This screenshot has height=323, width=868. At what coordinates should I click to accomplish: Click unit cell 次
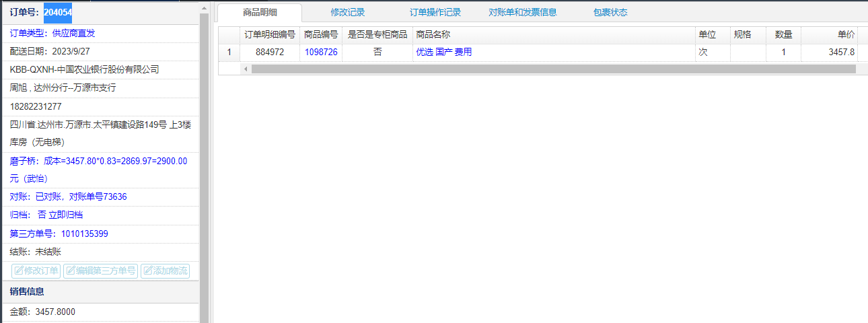713,52
